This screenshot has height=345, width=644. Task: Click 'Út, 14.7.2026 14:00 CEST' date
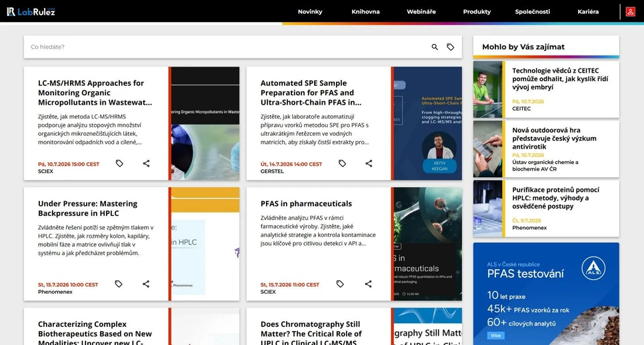(x=291, y=164)
